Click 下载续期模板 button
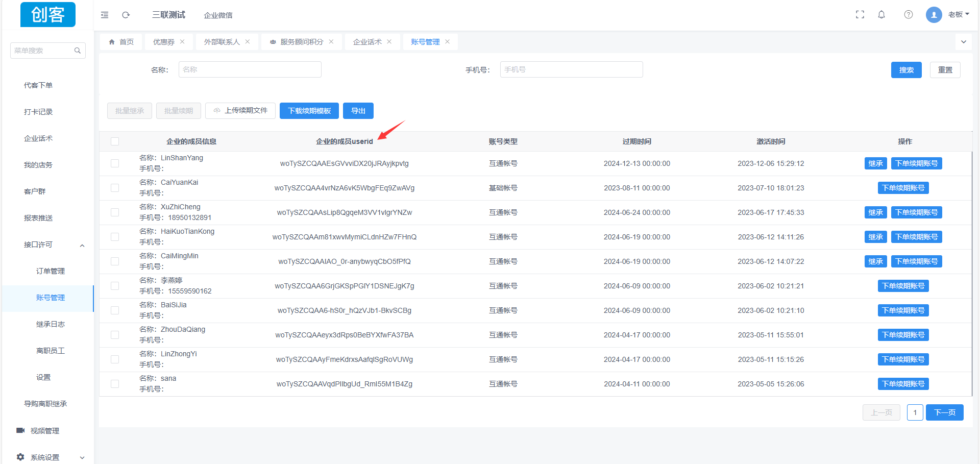This screenshot has height=464, width=980. point(309,111)
